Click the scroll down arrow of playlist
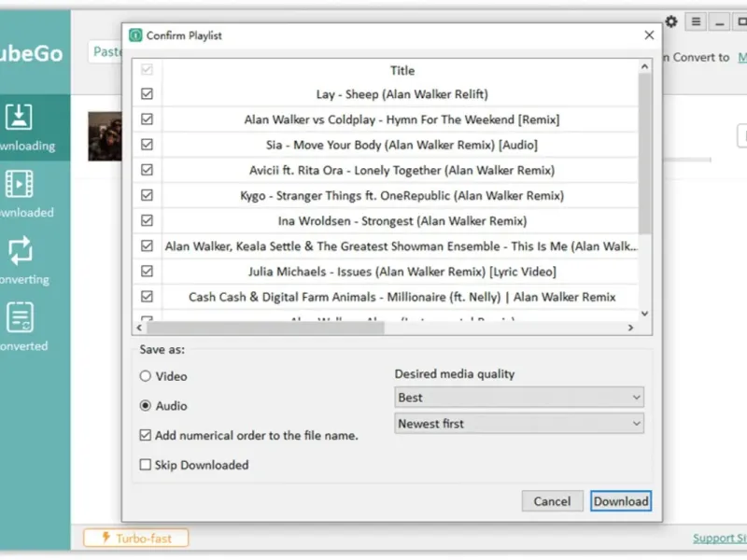Screen dimensions: 747x560 pos(645,314)
